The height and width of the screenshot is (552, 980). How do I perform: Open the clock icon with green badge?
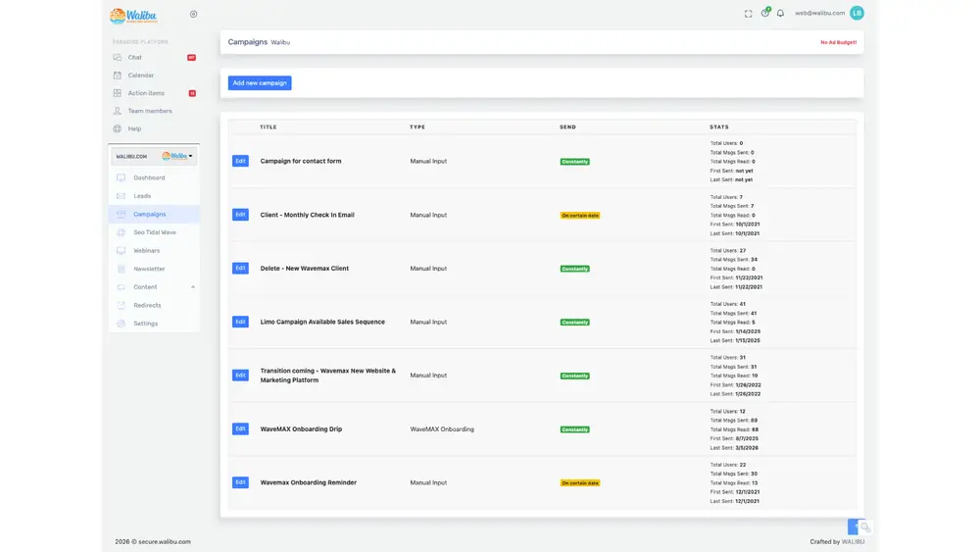click(x=765, y=13)
